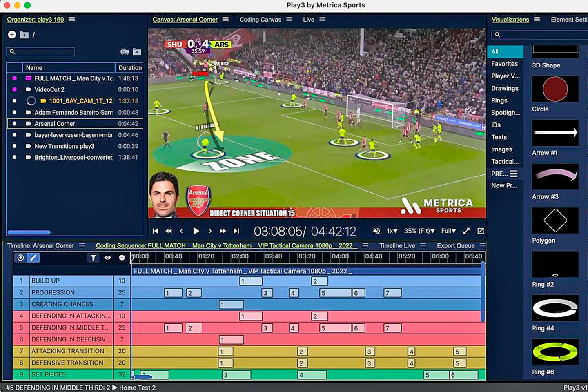Go up one folder in Organizer

(24, 35)
